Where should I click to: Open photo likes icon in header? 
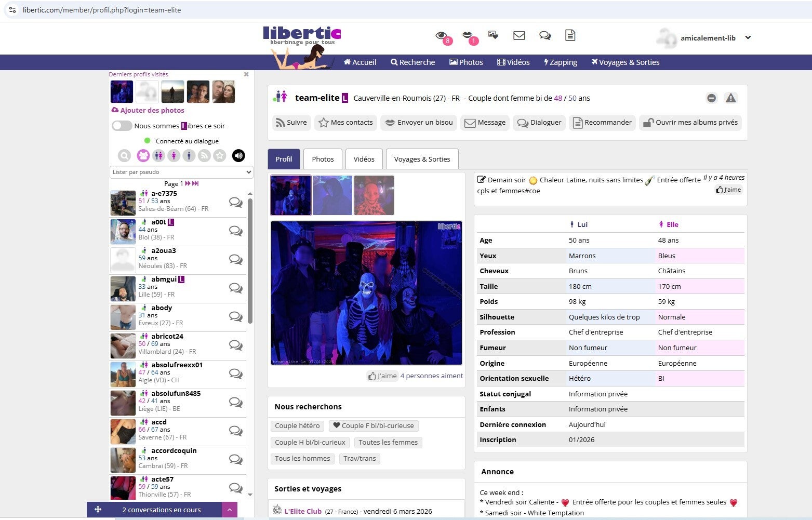493,35
